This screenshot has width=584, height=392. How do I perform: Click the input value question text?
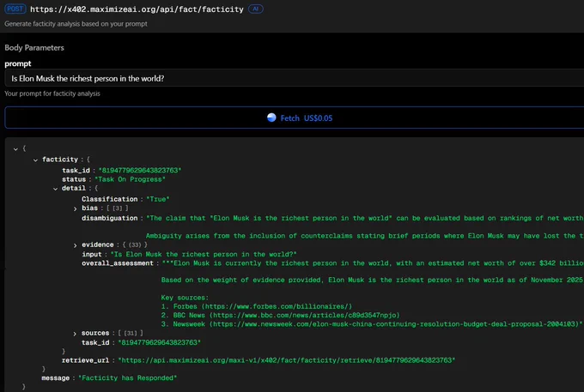click(204, 255)
